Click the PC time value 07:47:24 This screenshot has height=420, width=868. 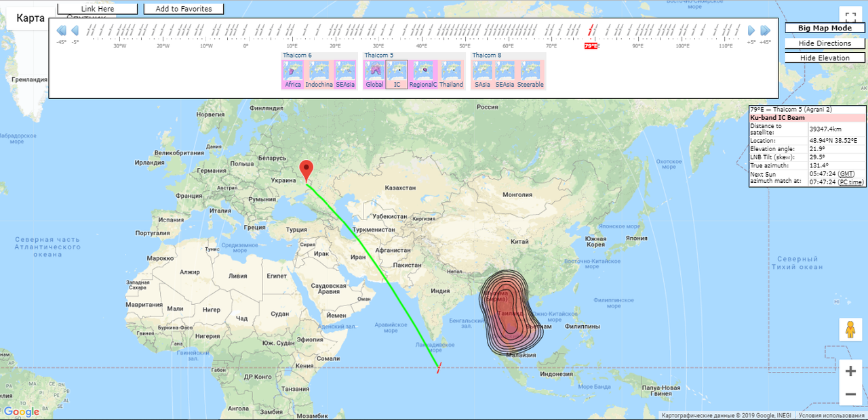tap(823, 182)
